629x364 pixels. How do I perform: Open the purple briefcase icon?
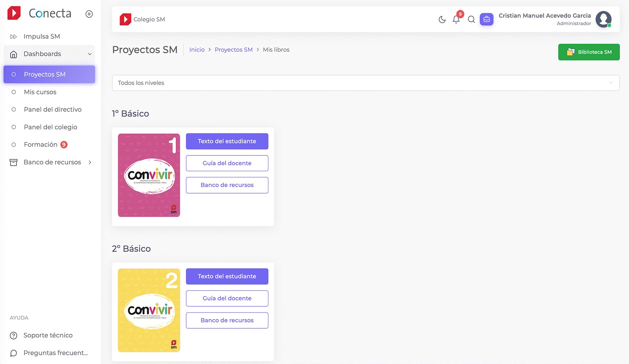pos(486,19)
